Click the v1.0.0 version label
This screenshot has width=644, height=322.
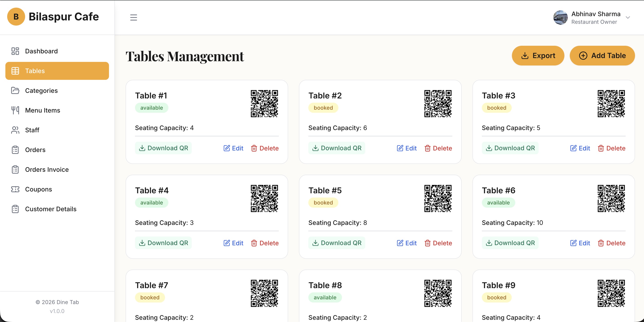coord(57,311)
